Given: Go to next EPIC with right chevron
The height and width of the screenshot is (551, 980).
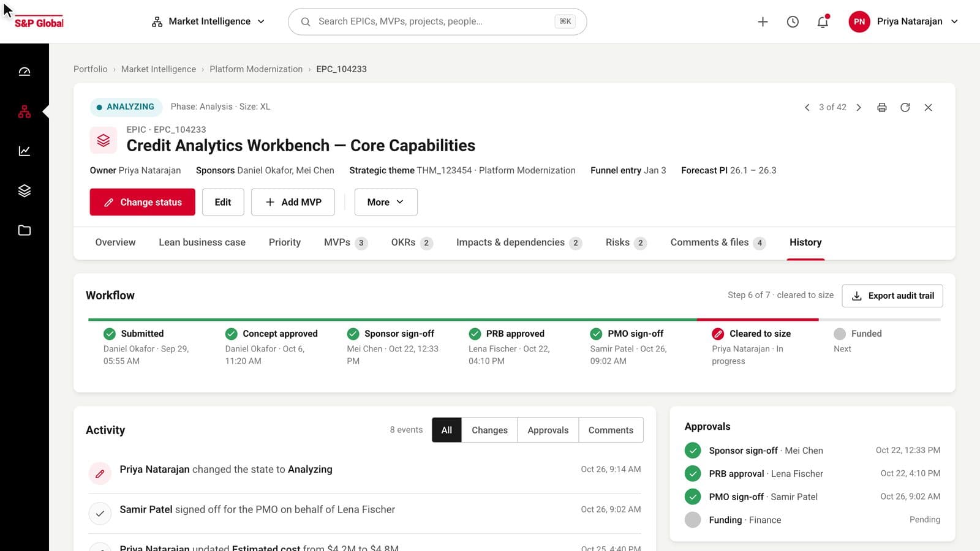Looking at the screenshot, I should point(859,107).
